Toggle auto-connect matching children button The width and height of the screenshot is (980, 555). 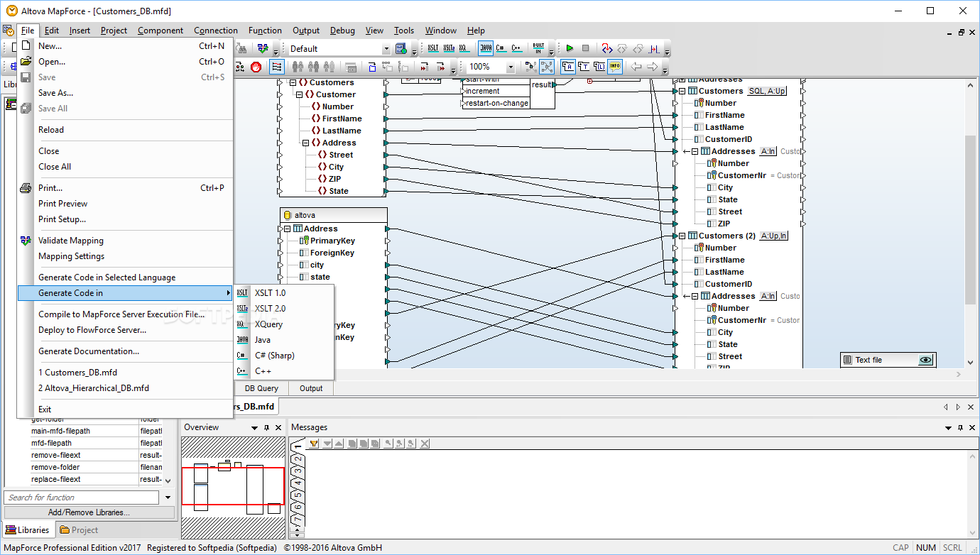[x=547, y=67]
